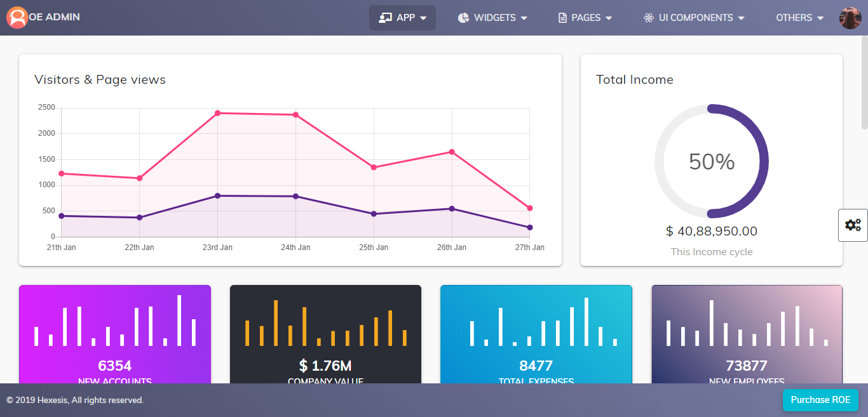Click the Purchase ROE button
The height and width of the screenshot is (417, 868).
point(820,400)
